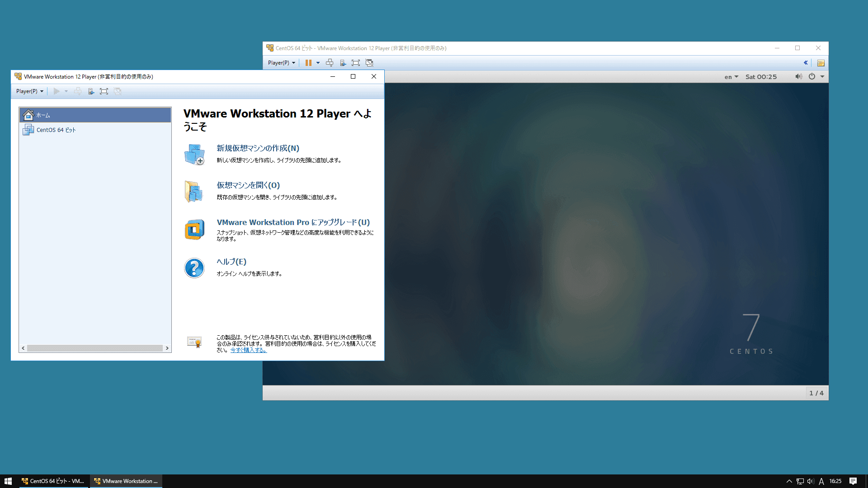Open Player(P) menu in CentOS VM window
The height and width of the screenshot is (488, 868).
pyautogui.click(x=281, y=63)
